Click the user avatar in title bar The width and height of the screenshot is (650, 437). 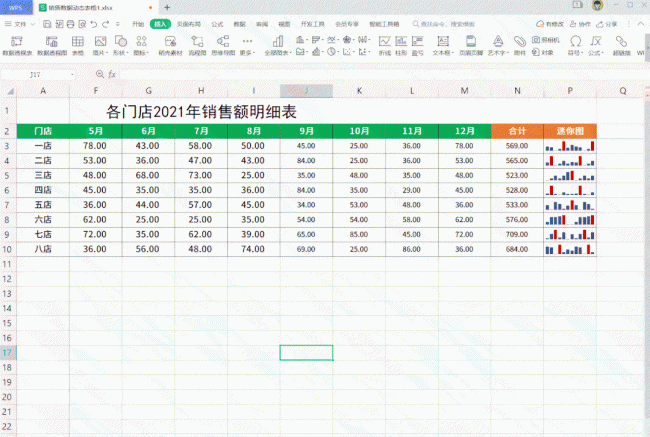tap(597, 5)
